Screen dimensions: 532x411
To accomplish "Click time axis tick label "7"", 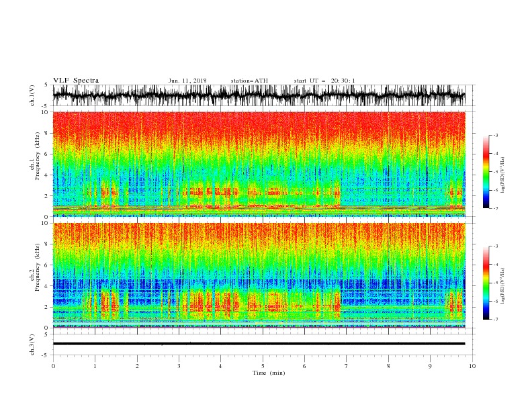I will coord(347,366).
